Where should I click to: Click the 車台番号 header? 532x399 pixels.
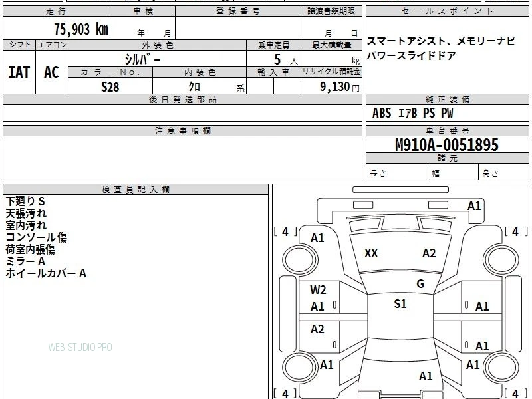(x=447, y=130)
